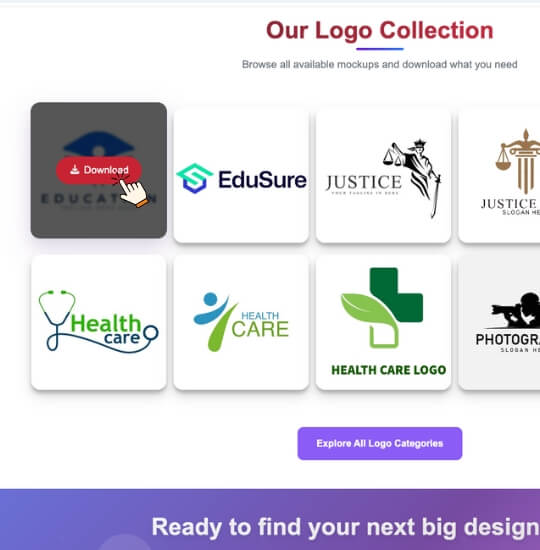Click the green Health care wordmark
The image size is (540, 550).
coord(106,329)
